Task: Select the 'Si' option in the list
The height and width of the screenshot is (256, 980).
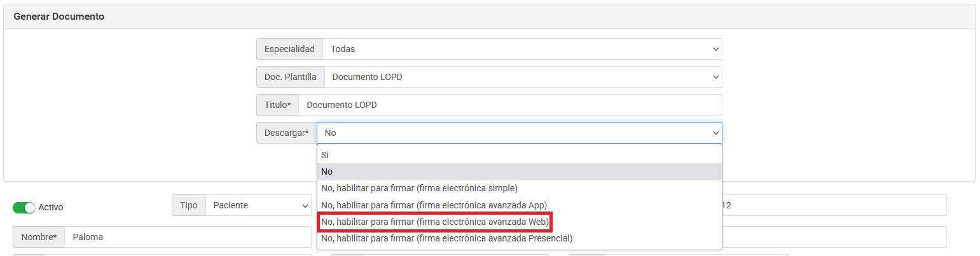Action: (520, 154)
